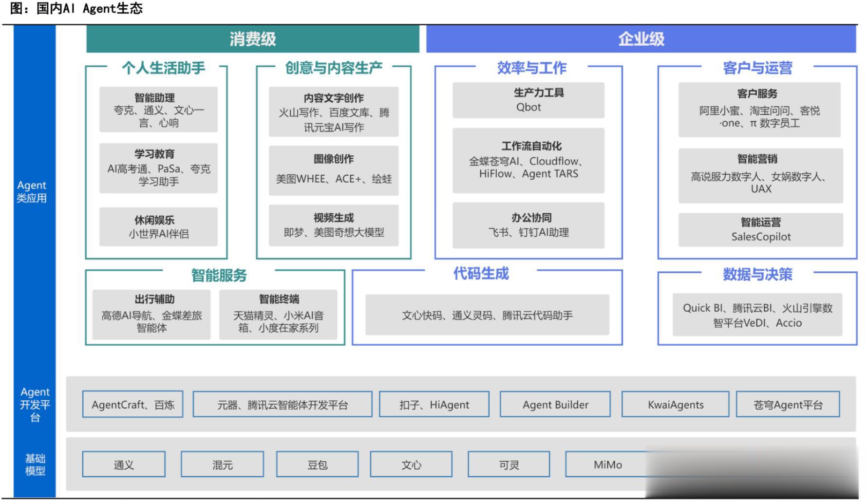This screenshot has height=504, width=867.
Task: Click the 基础模型 sidebar label
Action: tap(35, 465)
